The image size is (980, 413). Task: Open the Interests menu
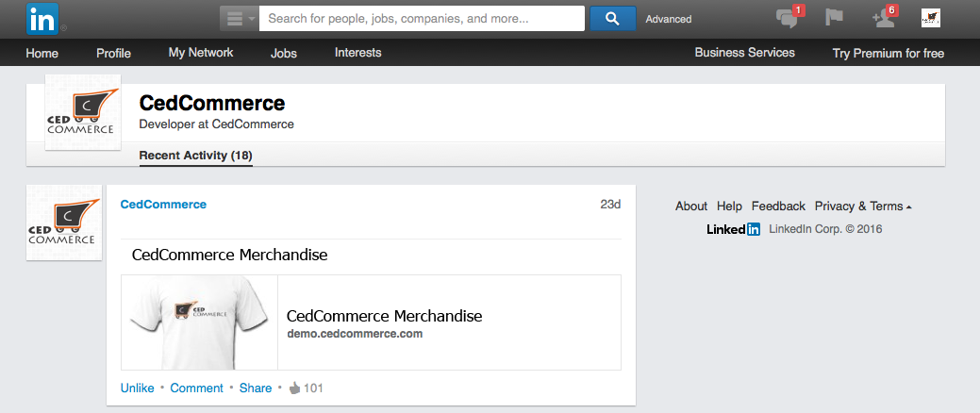[358, 53]
